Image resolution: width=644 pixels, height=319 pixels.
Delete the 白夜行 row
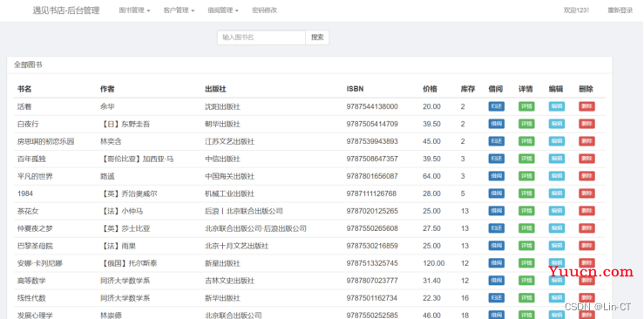coord(586,124)
